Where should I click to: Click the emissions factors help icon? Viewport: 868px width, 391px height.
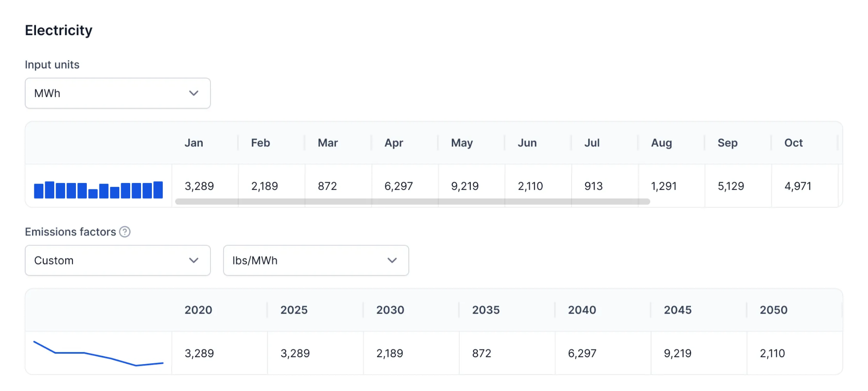[125, 232]
